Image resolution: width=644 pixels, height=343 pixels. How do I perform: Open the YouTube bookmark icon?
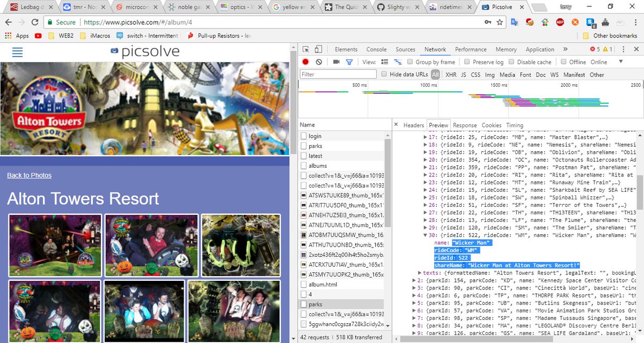click(x=38, y=36)
